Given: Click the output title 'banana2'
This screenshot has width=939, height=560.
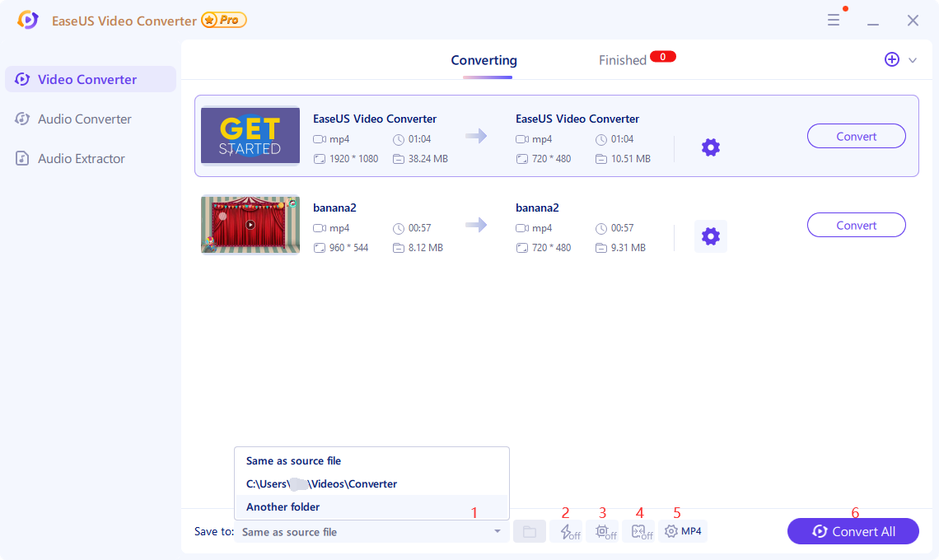Looking at the screenshot, I should (537, 208).
